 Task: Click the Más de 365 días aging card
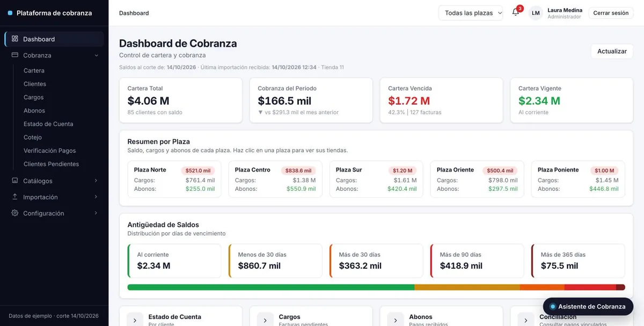click(578, 261)
